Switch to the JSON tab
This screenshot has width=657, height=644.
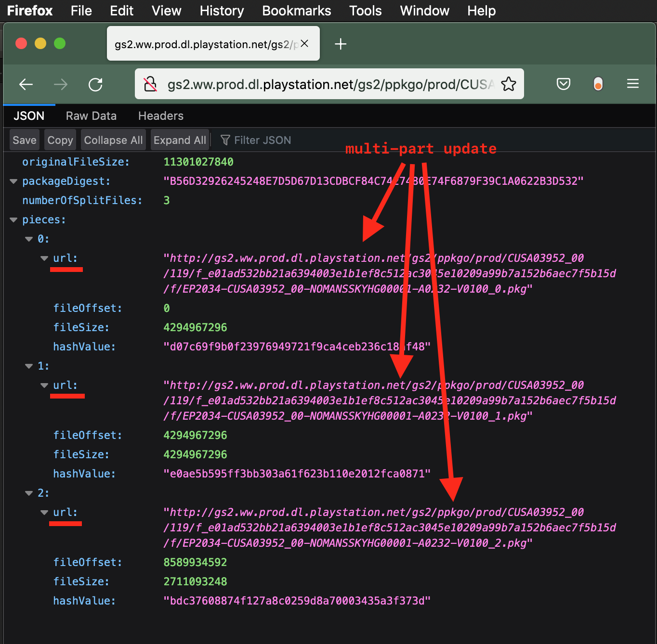(29, 116)
